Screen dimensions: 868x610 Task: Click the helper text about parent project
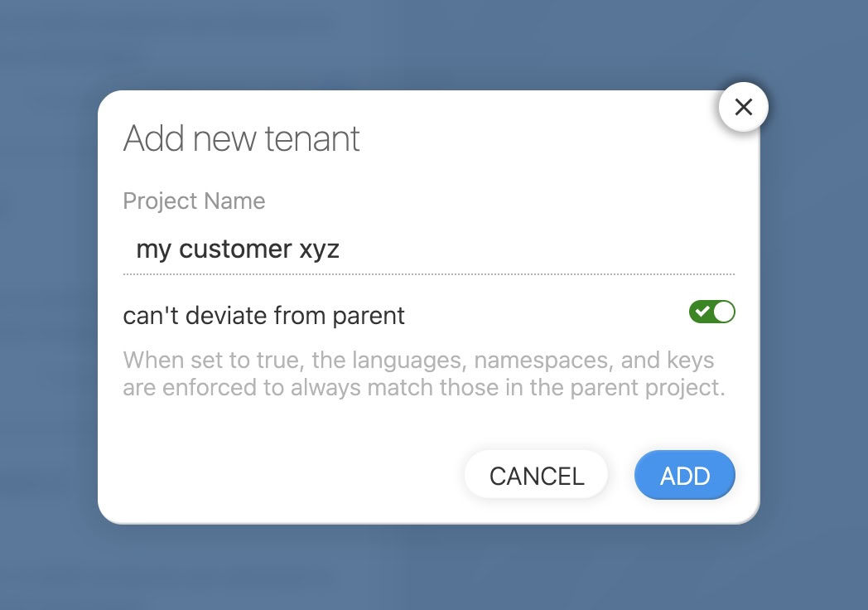423,375
